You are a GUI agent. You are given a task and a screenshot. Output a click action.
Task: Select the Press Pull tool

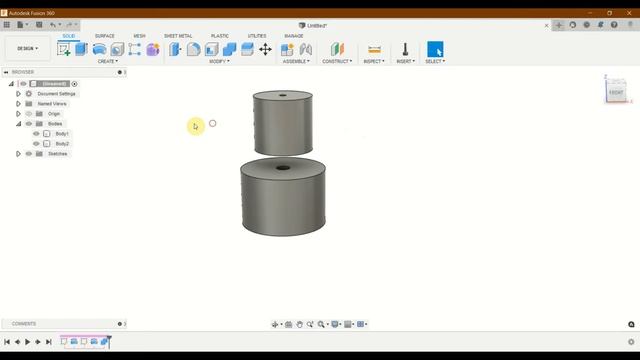176,49
